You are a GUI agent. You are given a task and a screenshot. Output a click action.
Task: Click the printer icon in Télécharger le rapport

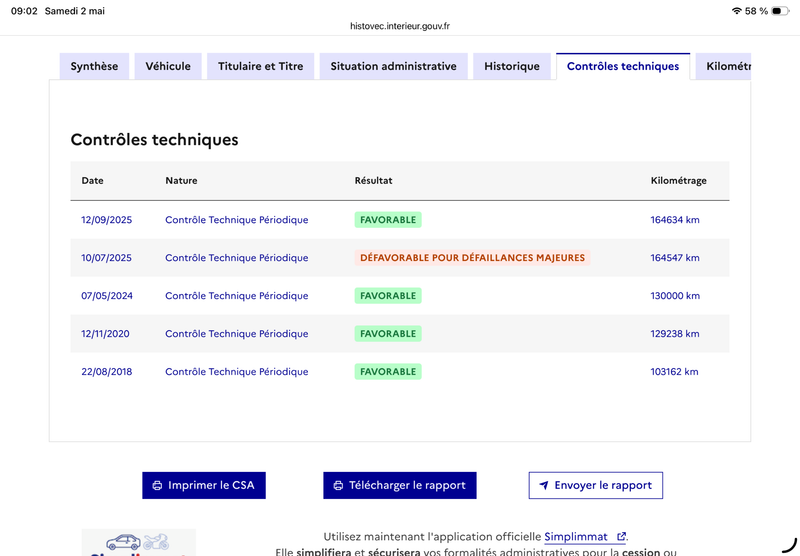point(338,486)
